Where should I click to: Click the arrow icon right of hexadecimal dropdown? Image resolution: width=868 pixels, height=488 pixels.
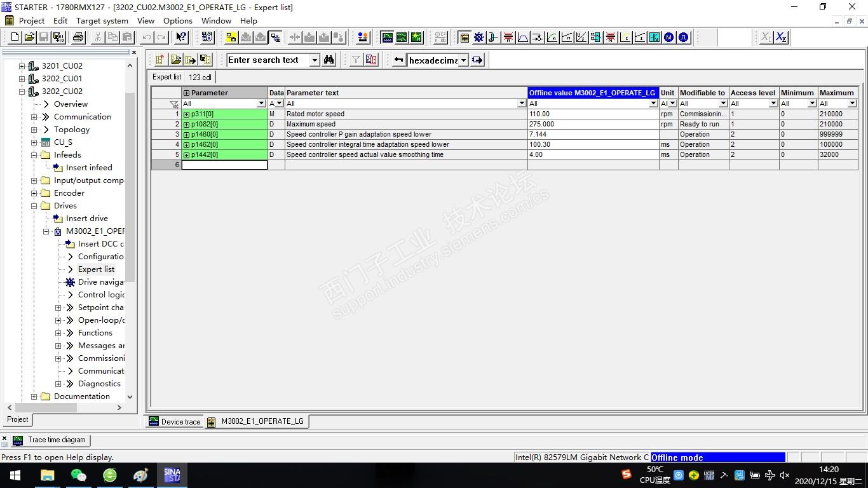click(477, 60)
